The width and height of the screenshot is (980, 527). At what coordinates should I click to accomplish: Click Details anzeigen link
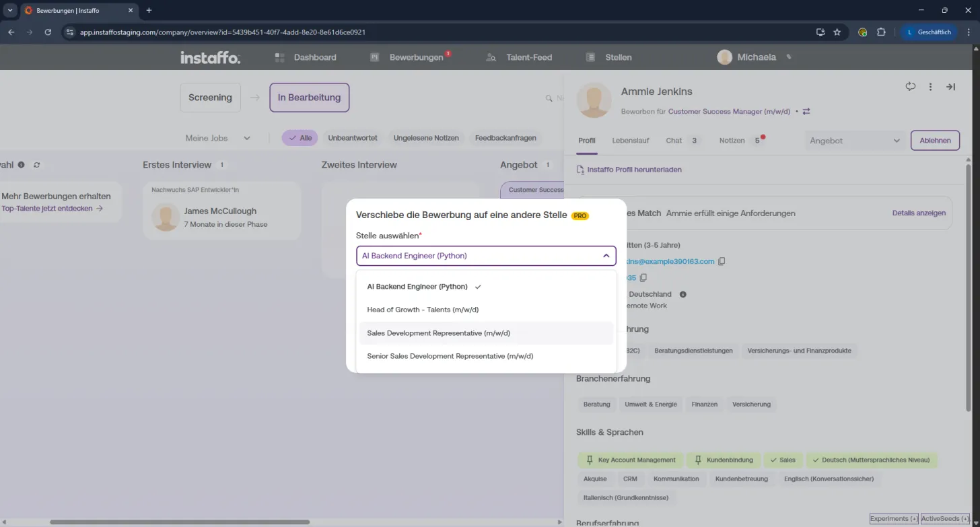(919, 213)
